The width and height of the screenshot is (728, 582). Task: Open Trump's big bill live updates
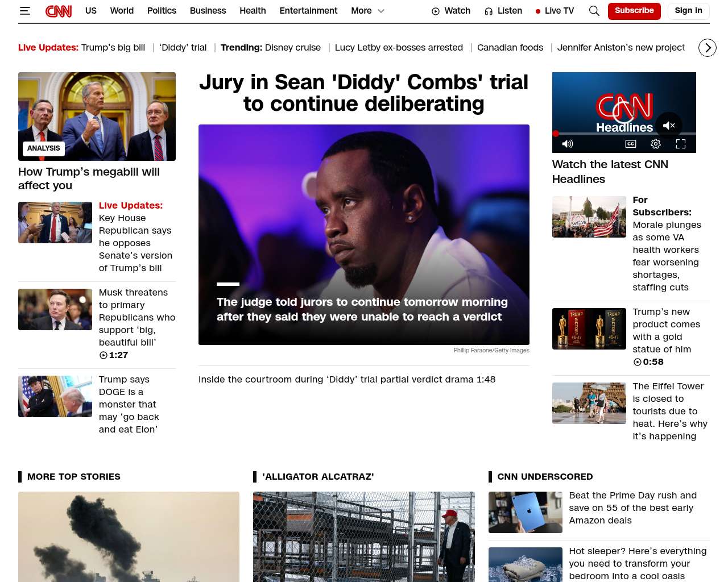pyautogui.click(x=113, y=48)
